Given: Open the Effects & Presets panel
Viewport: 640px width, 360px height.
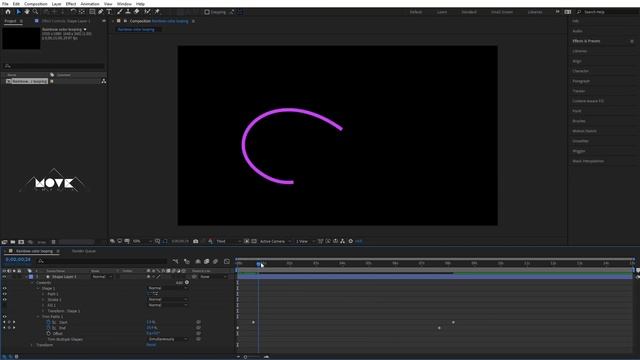Looking at the screenshot, I should (586, 41).
